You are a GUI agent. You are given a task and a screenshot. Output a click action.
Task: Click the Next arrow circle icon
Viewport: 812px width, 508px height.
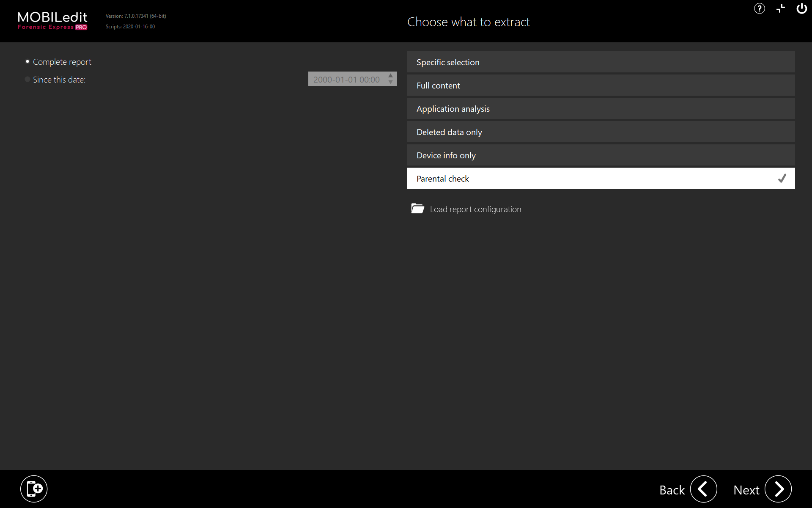click(778, 489)
